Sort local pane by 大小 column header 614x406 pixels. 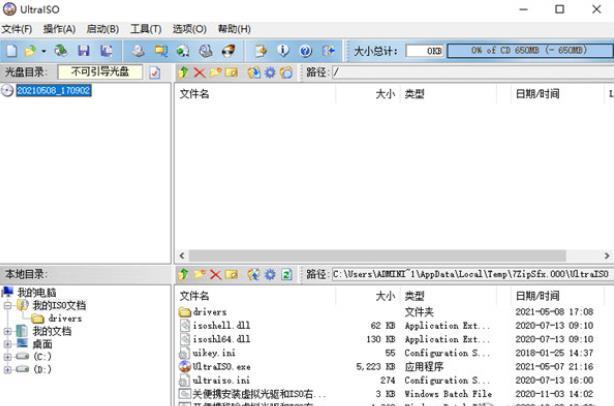click(386, 296)
